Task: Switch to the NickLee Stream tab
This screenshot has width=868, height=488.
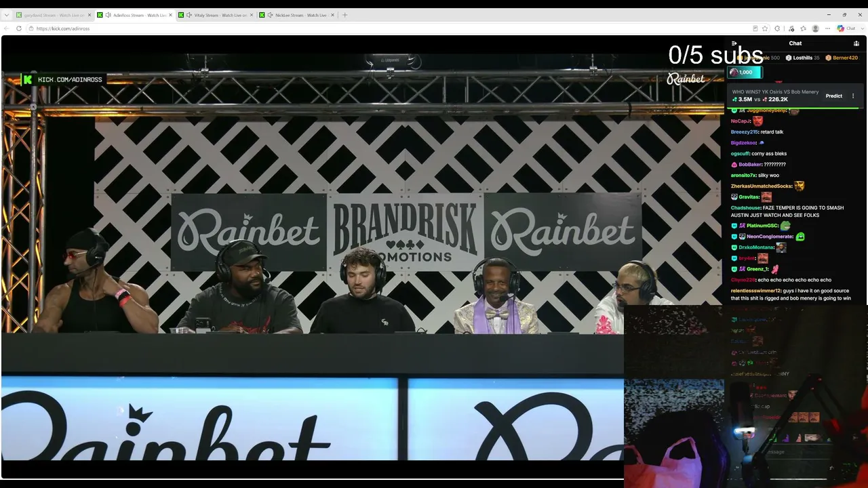Action: 297,15
